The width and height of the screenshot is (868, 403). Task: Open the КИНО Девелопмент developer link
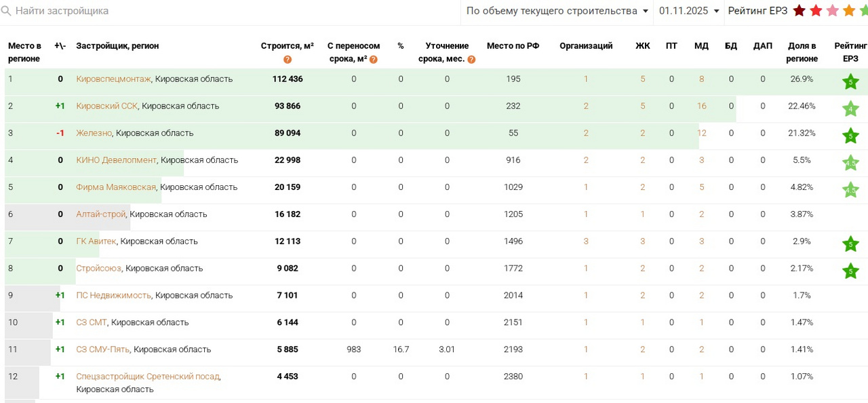tap(116, 160)
